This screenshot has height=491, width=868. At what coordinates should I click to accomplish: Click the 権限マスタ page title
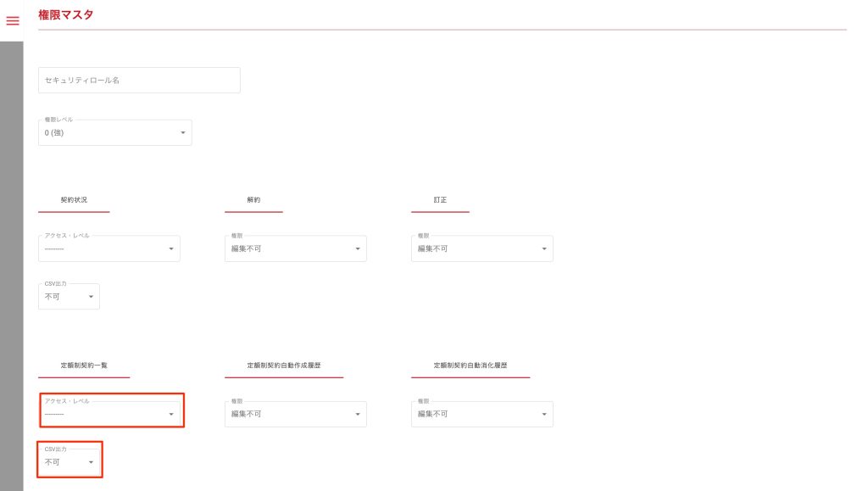click(66, 14)
